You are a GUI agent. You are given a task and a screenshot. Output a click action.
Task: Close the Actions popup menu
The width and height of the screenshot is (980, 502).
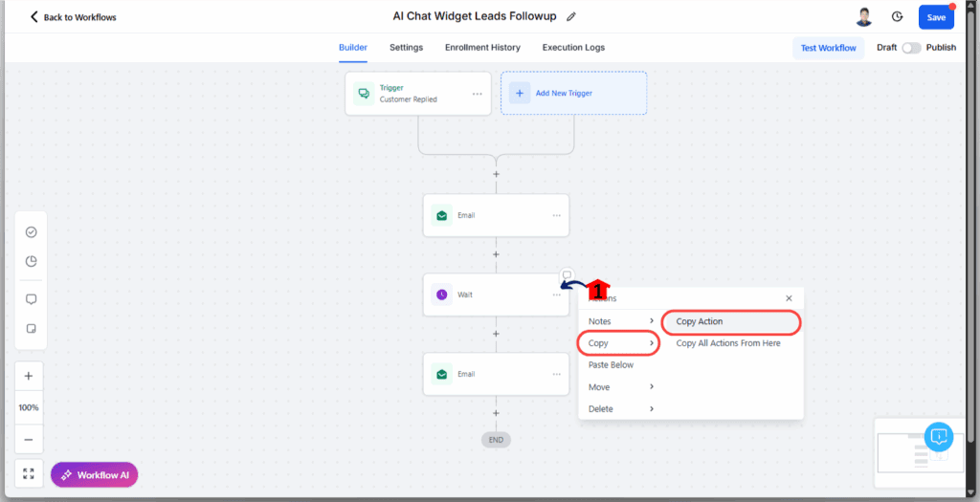click(x=789, y=298)
